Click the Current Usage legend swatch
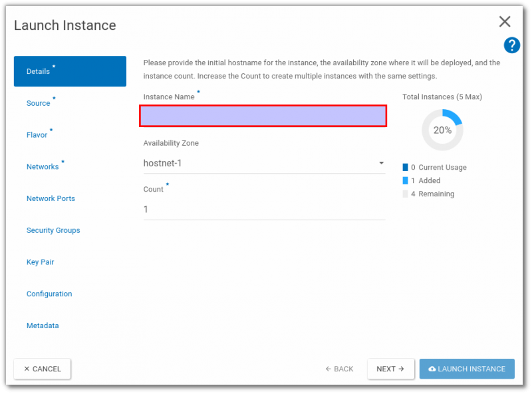The height and width of the screenshot is (394, 532). pyautogui.click(x=405, y=167)
